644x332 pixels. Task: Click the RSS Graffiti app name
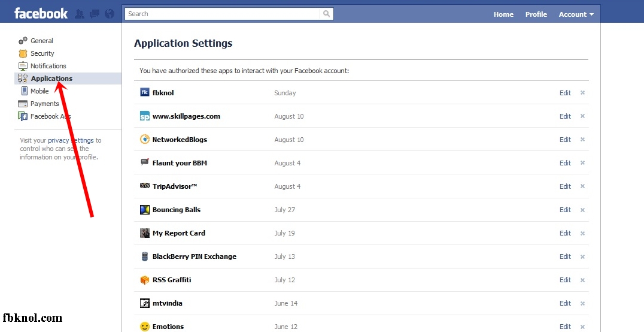point(172,280)
